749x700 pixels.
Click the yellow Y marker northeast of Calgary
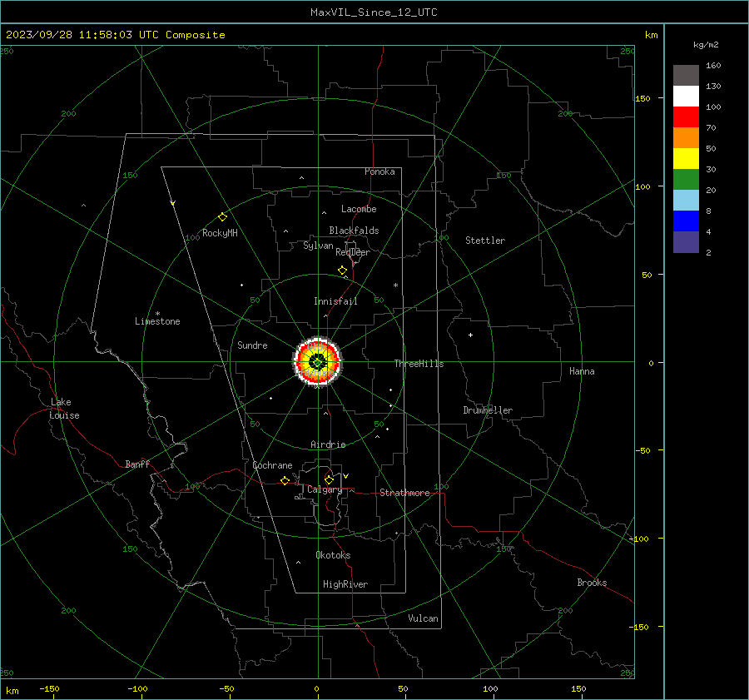346,476
